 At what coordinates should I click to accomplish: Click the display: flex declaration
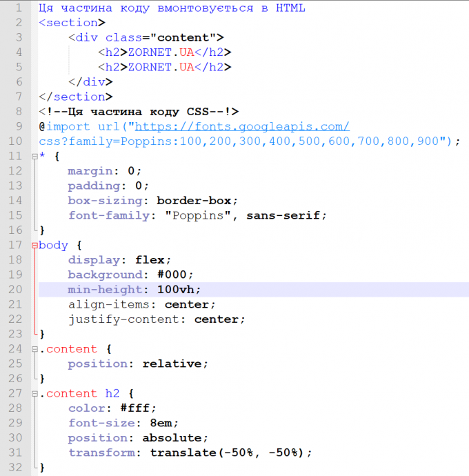[119, 260]
